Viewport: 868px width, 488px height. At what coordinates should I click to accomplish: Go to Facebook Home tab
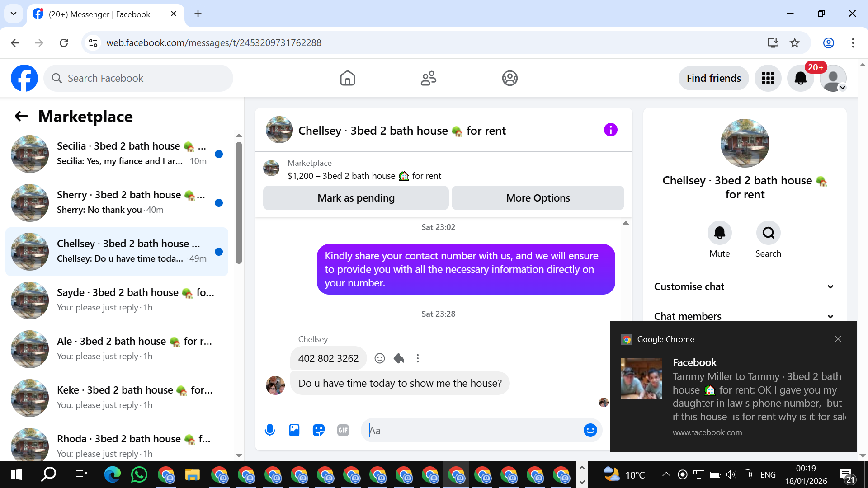coord(347,78)
